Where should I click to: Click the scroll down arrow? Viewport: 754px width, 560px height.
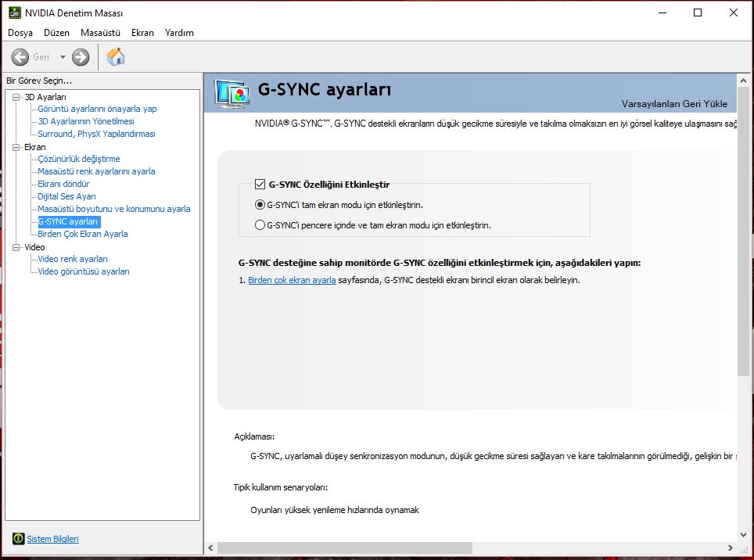[x=743, y=534]
